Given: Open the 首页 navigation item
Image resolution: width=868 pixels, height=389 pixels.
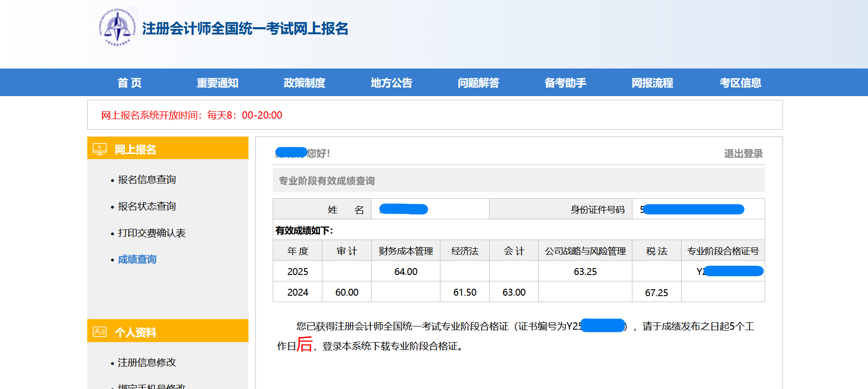Looking at the screenshot, I should 130,83.
